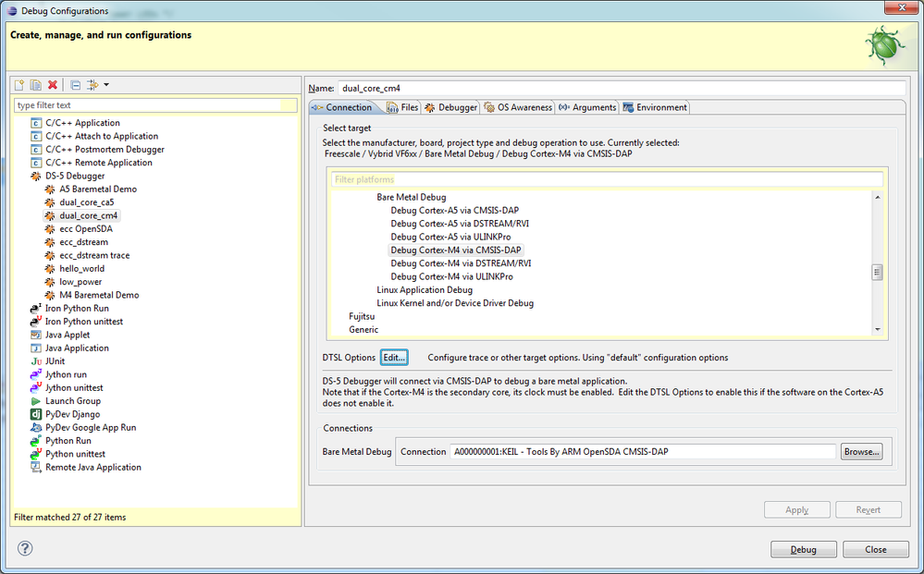Viewport: 924px width, 574px height.
Task: Select Debug Cortex-M4 via ULINKPro
Action: (451, 276)
